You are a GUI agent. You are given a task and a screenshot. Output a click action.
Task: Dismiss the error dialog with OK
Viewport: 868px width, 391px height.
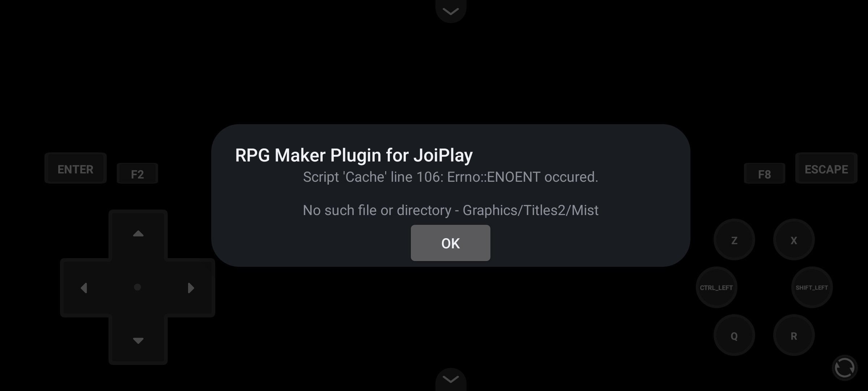point(450,243)
